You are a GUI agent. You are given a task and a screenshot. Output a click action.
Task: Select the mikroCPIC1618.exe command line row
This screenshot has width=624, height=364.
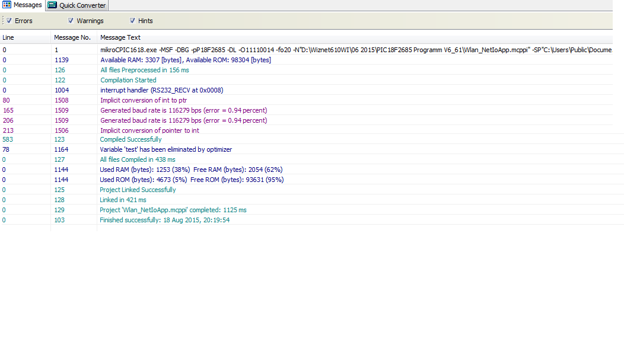(307, 50)
